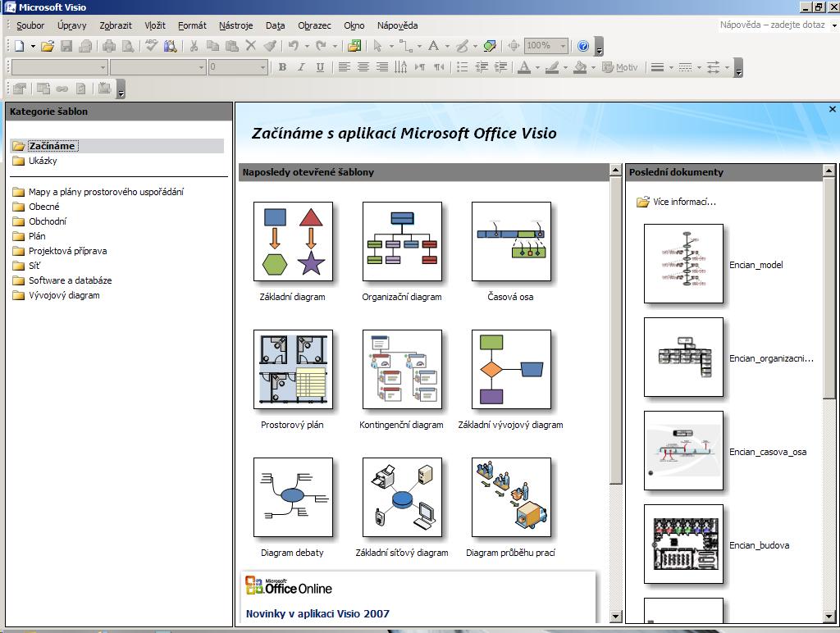
Task: Click the Open folder icon
Action: 47,46
